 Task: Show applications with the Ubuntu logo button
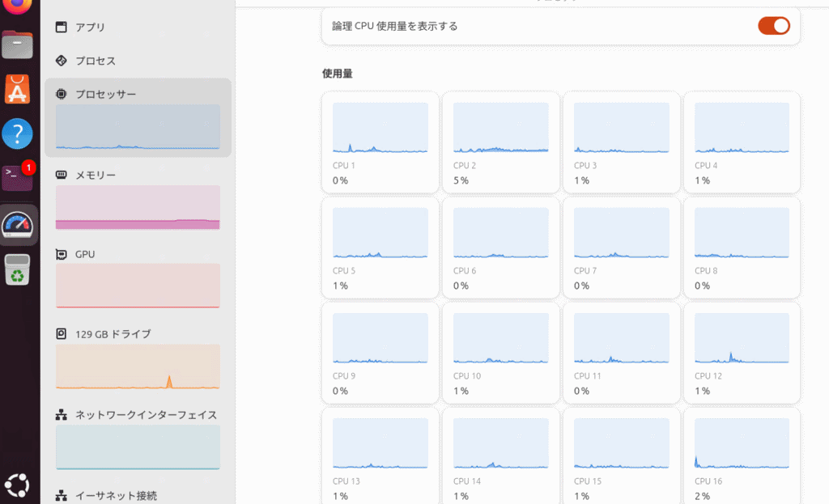point(18,485)
